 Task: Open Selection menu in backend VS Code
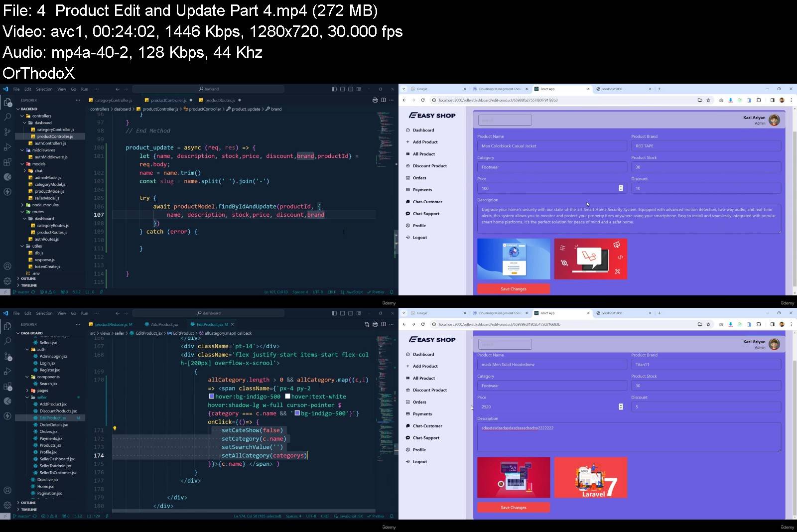pos(44,89)
